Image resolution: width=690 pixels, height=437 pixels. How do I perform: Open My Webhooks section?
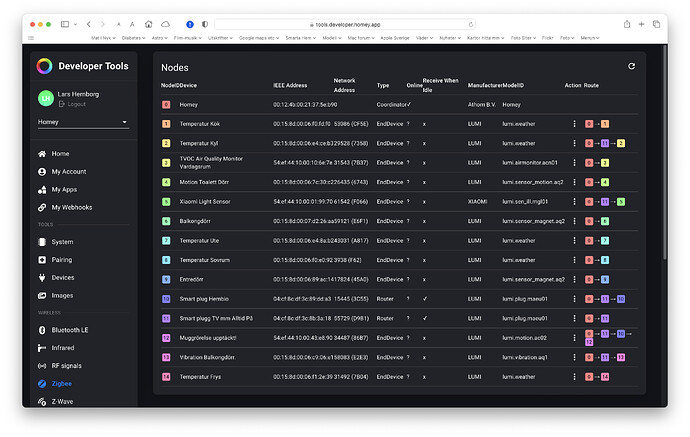[x=72, y=207]
